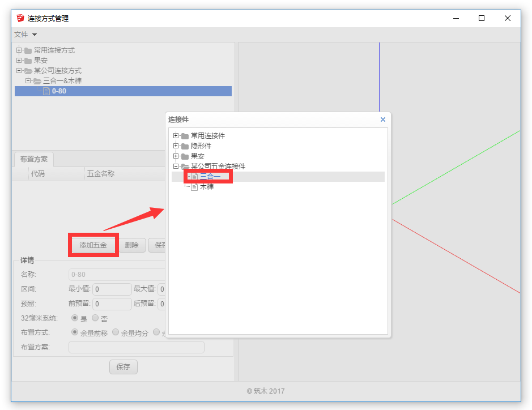Collapse the 某公司连接方式 tree node
Screen dimensions: 532x410
pyautogui.click(x=19, y=71)
